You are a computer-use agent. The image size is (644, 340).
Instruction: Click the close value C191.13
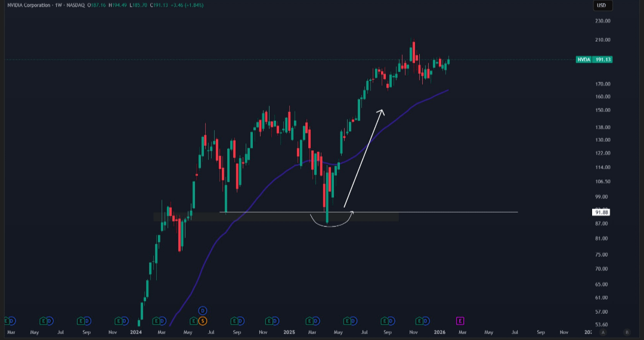pos(159,5)
